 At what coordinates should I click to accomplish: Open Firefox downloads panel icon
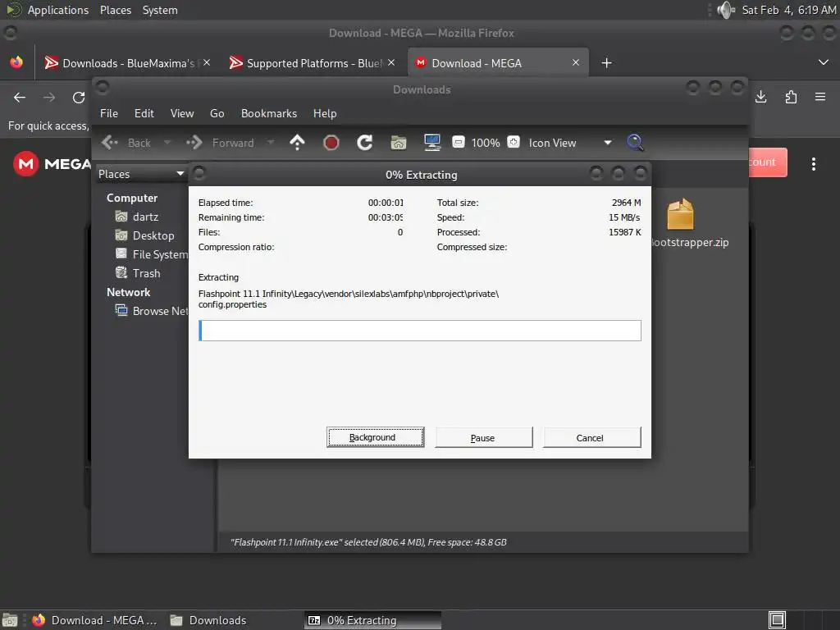click(x=760, y=97)
